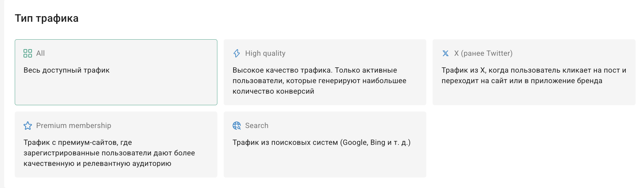644x188 pixels.
Task: Click the 'Трафик с премиум-сайтов' description
Action: point(78,142)
